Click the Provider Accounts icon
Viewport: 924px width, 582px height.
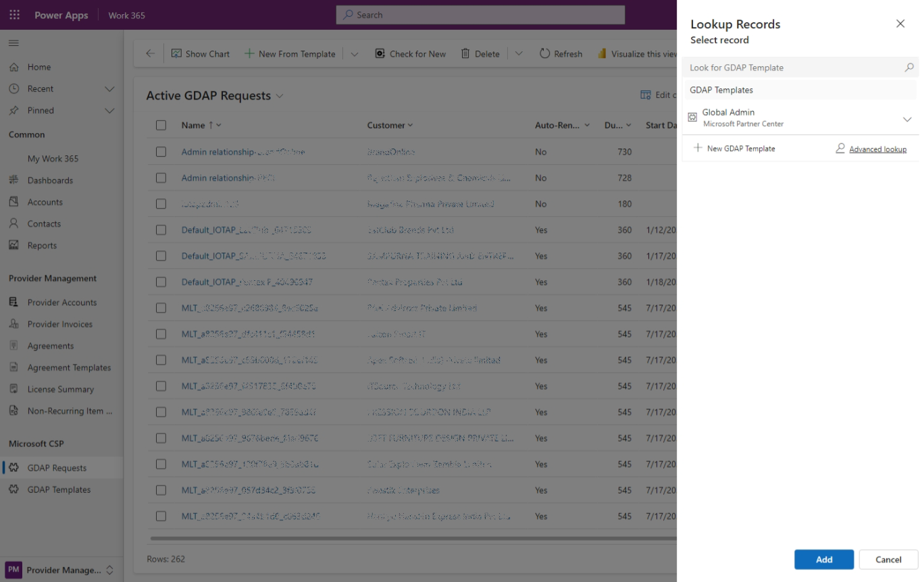click(x=14, y=302)
